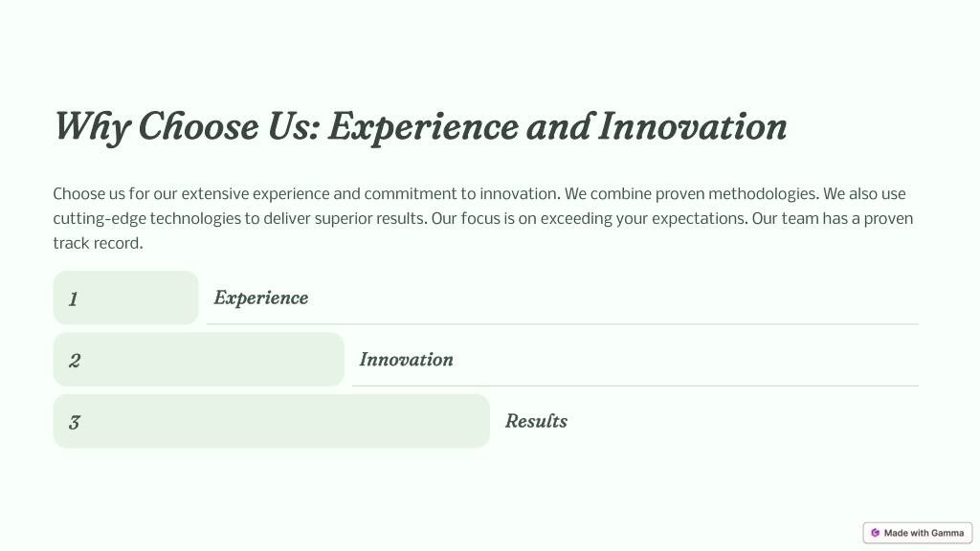Viewport: 980px width, 551px height.
Task: Click the numeral 1 in first box
Action: 73,299
